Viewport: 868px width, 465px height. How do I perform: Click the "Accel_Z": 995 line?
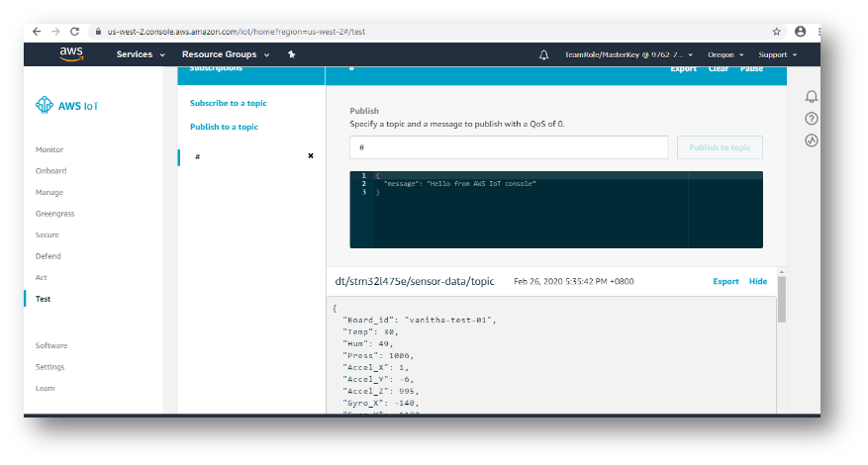pyautogui.click(x=380, y=391)
